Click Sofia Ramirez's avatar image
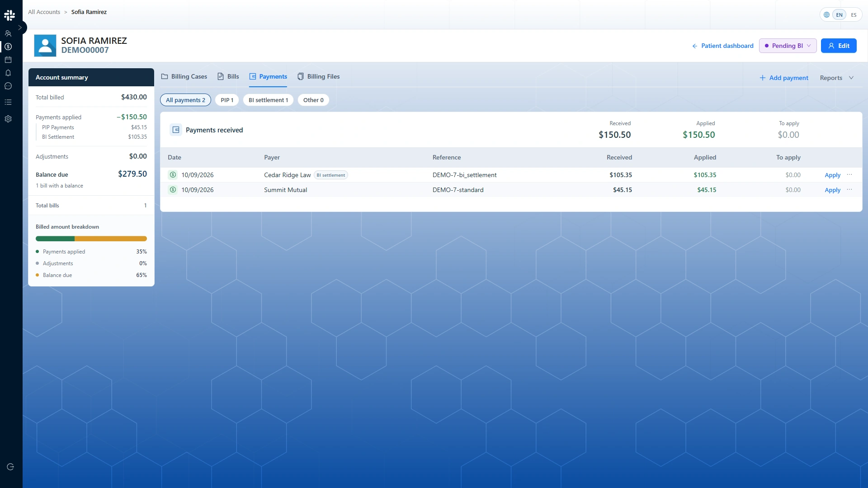This screenshot has height=488, width=868. [45, 46]
